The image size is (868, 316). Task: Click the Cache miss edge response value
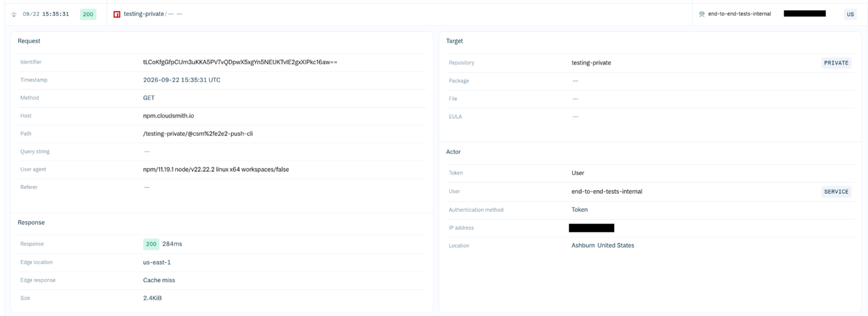coord(159,280)
